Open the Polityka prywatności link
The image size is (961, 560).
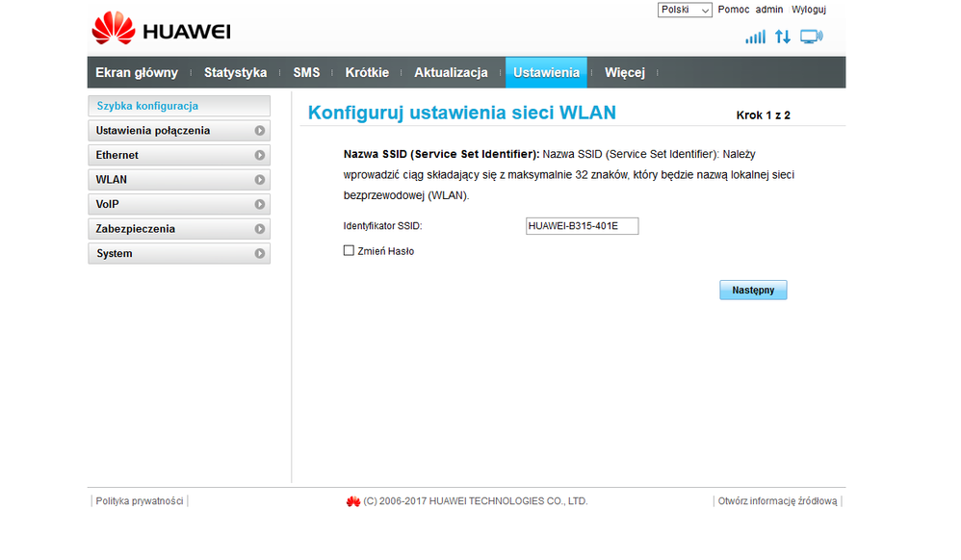click(x=139, y=501)
